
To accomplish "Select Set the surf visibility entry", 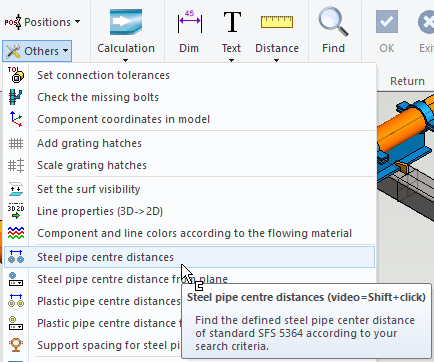I will pyautogui.click(x=89, y=189).
